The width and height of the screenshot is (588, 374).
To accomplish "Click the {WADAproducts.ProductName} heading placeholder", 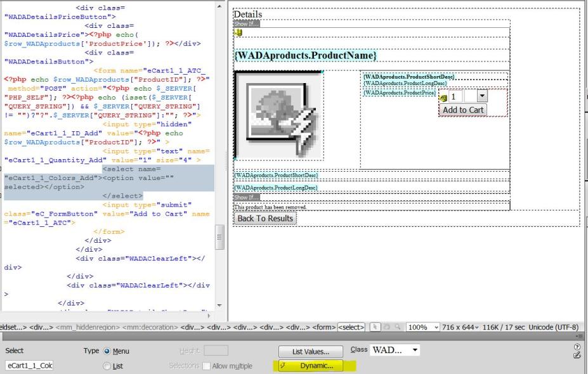I will point(305,55).
